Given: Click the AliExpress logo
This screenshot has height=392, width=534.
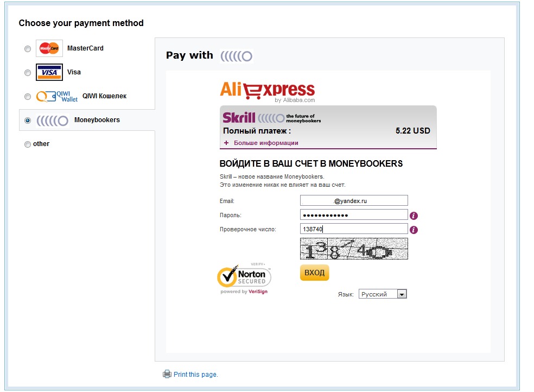Looking at the screenshot, I should 267,91.
